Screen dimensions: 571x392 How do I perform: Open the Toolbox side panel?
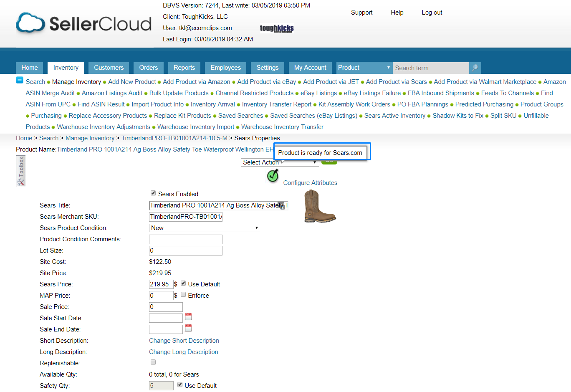(21, 171)
